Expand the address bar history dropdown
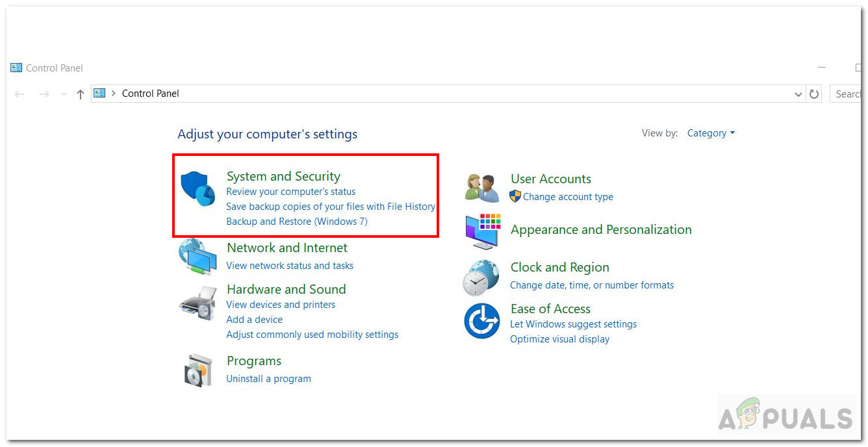The image size is (868, 447). [x=798, y=94]
